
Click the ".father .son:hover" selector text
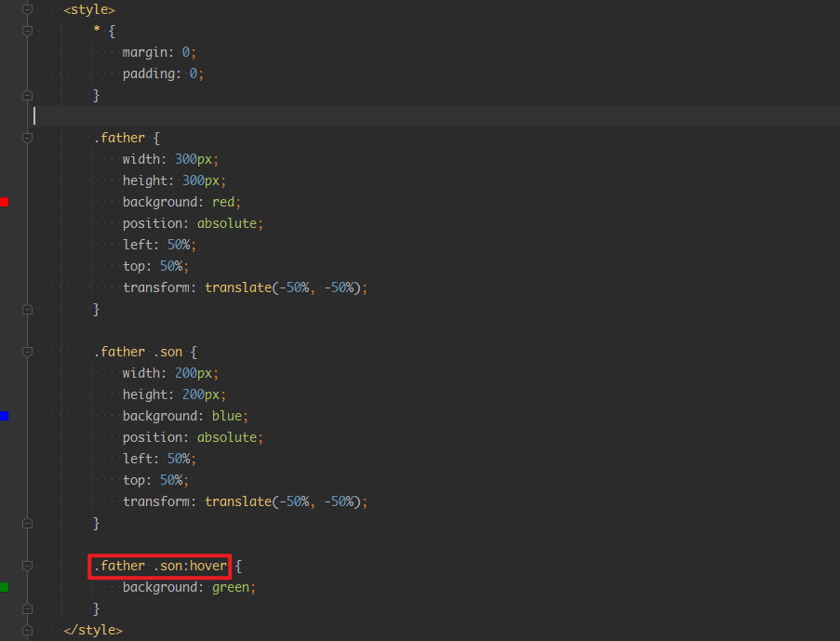coord(160,566)
